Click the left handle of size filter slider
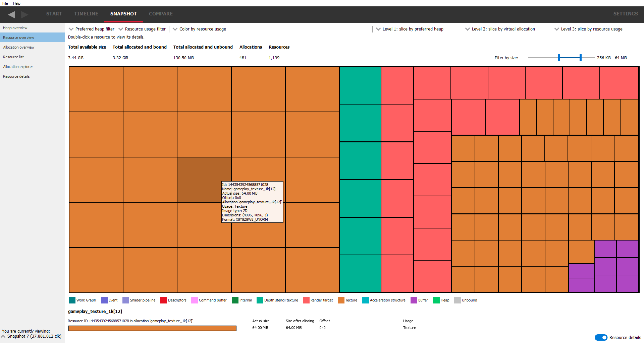The image size is (644, 343). (559, 58)
